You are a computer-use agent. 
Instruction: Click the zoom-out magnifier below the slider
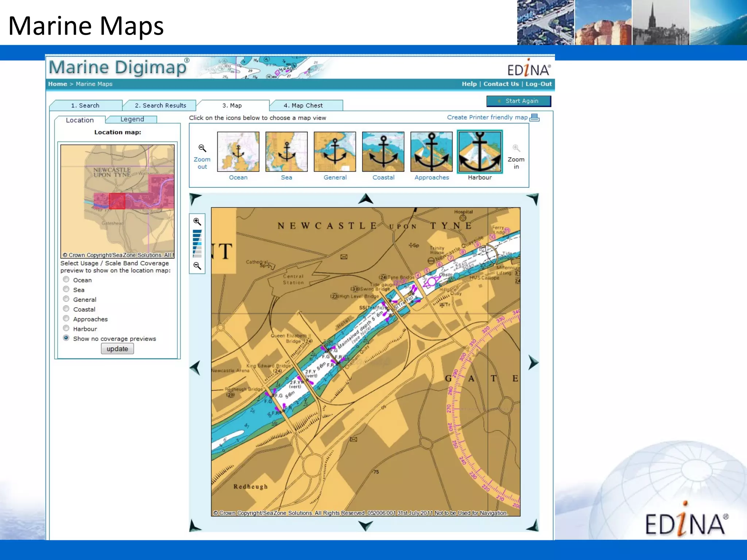tap(197, 266)
